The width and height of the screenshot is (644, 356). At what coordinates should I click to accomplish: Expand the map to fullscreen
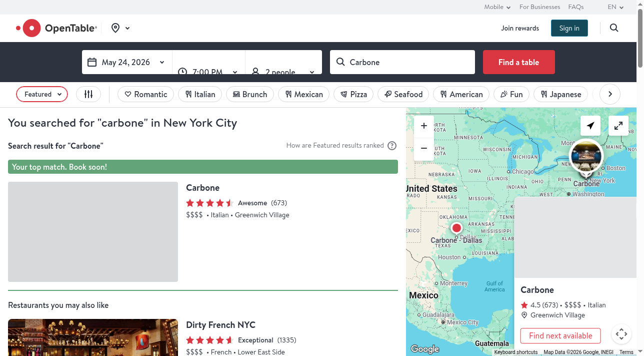[618, 126]
